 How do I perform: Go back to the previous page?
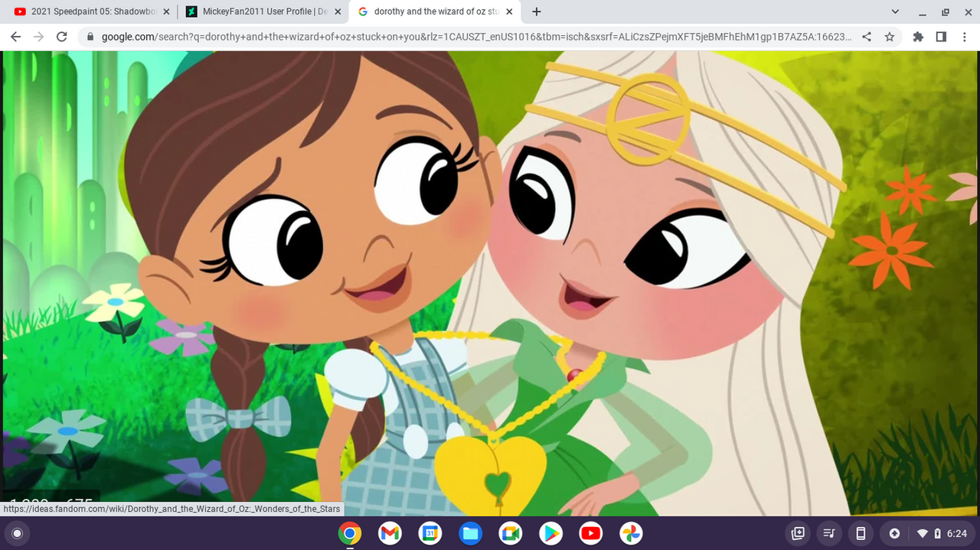click(15, 37)
